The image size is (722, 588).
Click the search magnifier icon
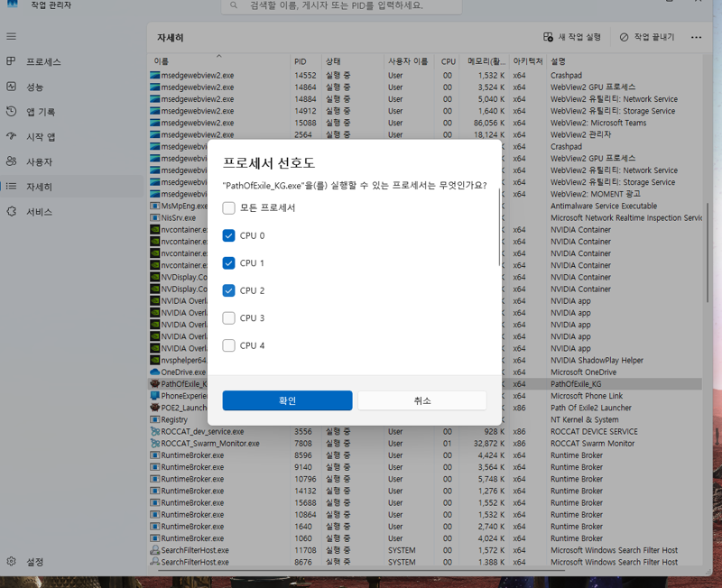[234, 5]
